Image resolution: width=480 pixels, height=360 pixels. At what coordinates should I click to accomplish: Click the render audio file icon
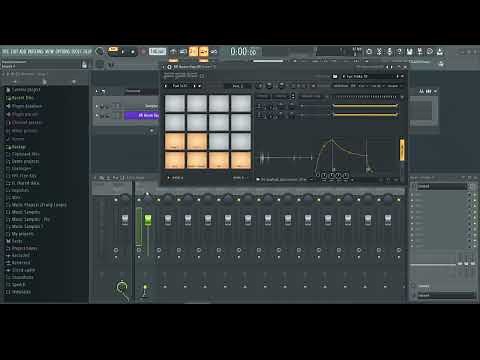coord(420,52)
